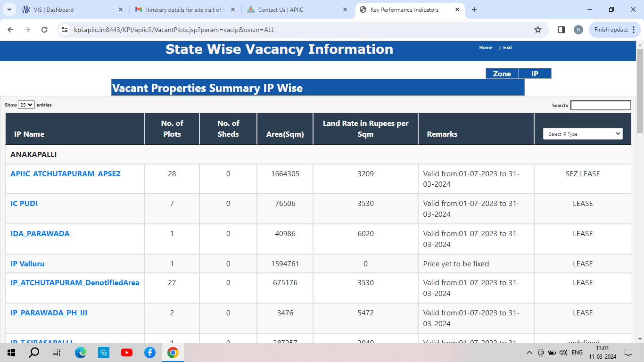Close the Contact Us APIIC tab
Image resolution: width=644 pixels, height=362 pixels.
(345, 9)
